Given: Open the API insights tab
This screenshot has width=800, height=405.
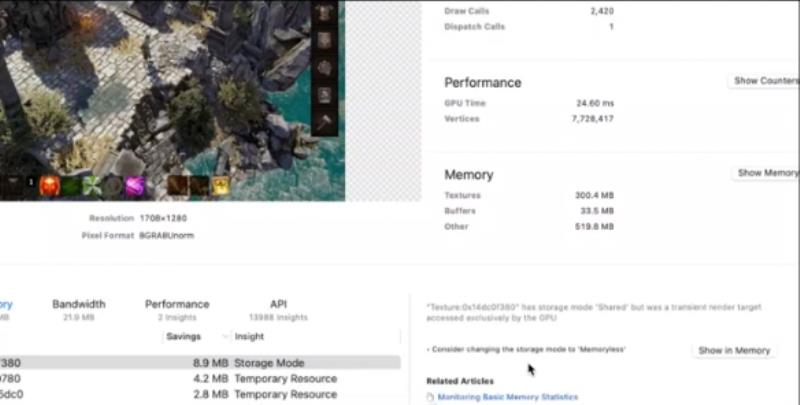Looking at the screenshot, I should point(279,304).
